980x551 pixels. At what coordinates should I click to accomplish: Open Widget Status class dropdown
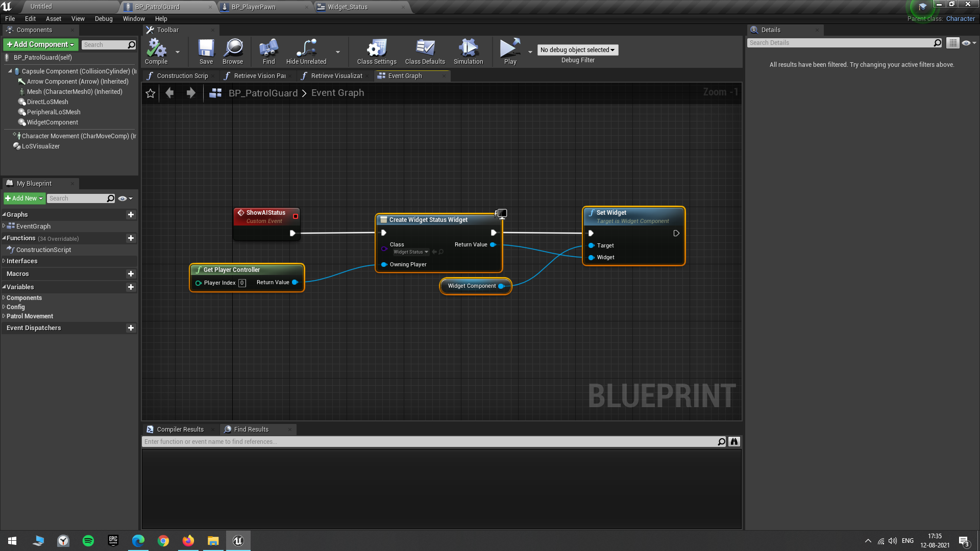click(410, 252)
